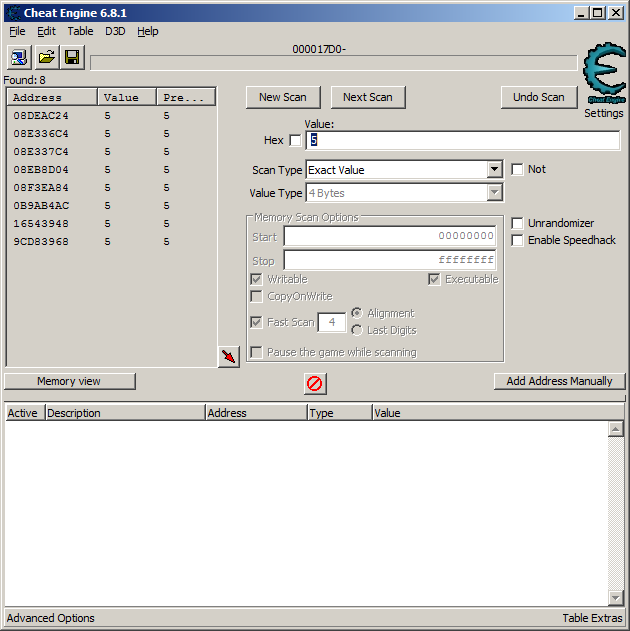
Task: Enable the Unrandomizer checkbox
Action: [517, 223]
